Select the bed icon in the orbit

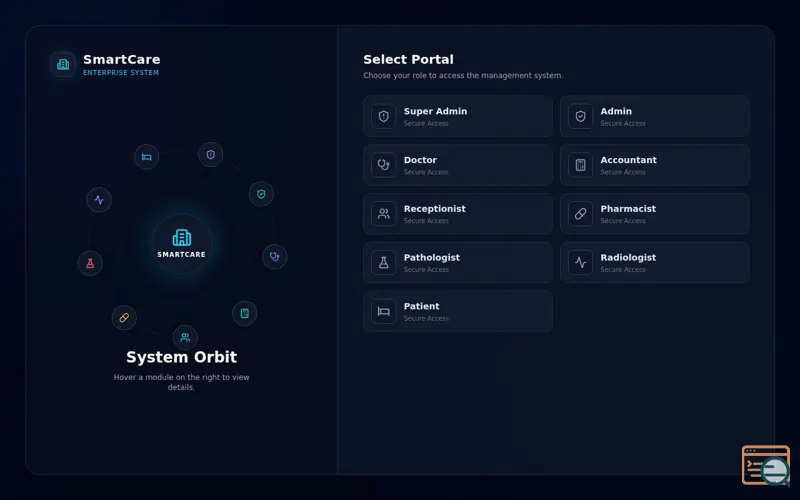(x=146, y=157)
